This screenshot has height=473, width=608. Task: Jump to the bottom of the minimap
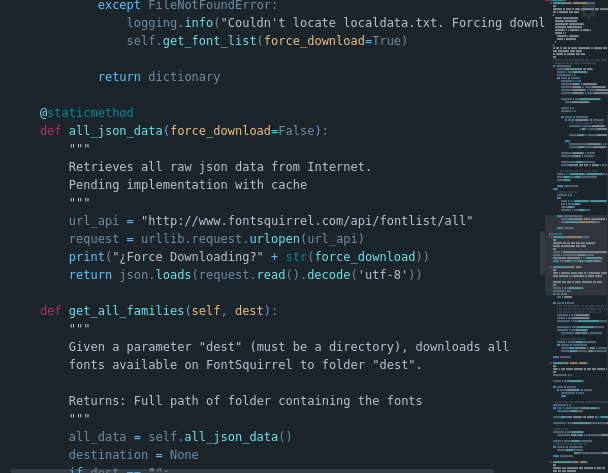click(x=578, y=468)
